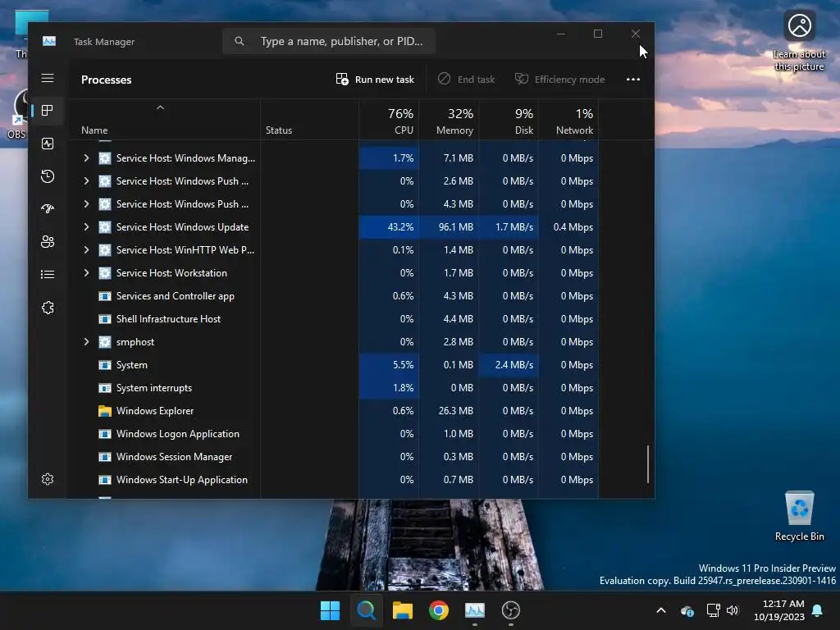Open the notification bell
The height and width of the screenshot is (630, 840).
click(818, 610)
